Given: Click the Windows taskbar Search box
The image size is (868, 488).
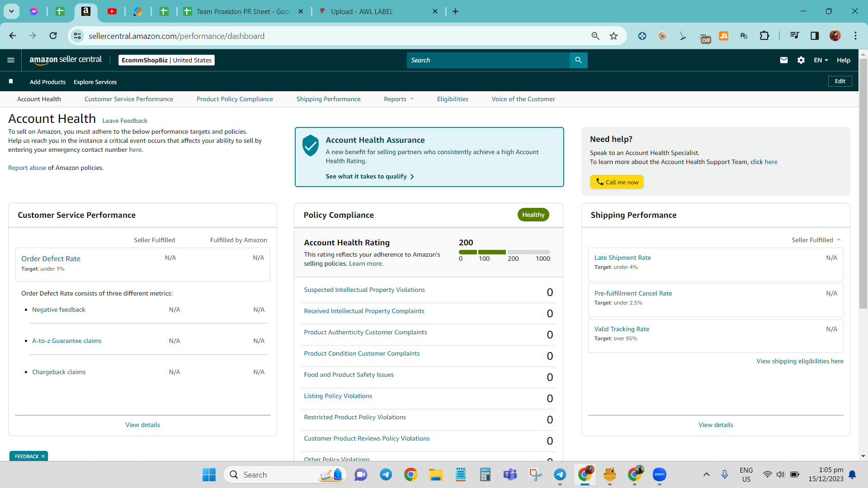Looking at the screenshot, I should 285,474.
